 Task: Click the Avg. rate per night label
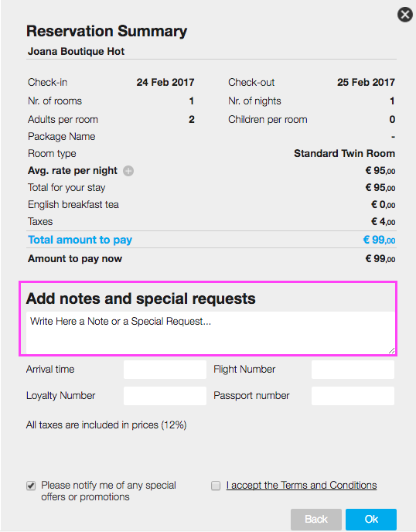(73, 171)
